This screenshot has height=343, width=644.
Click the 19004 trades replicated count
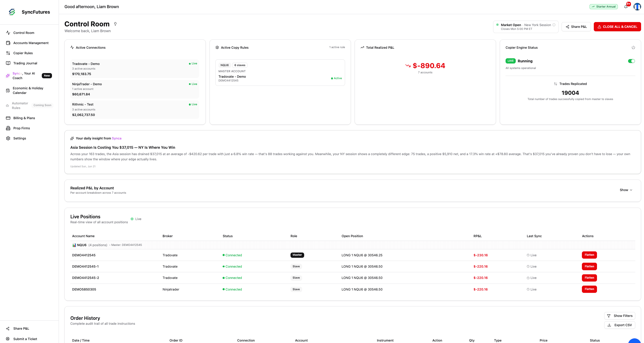point(570,93)
